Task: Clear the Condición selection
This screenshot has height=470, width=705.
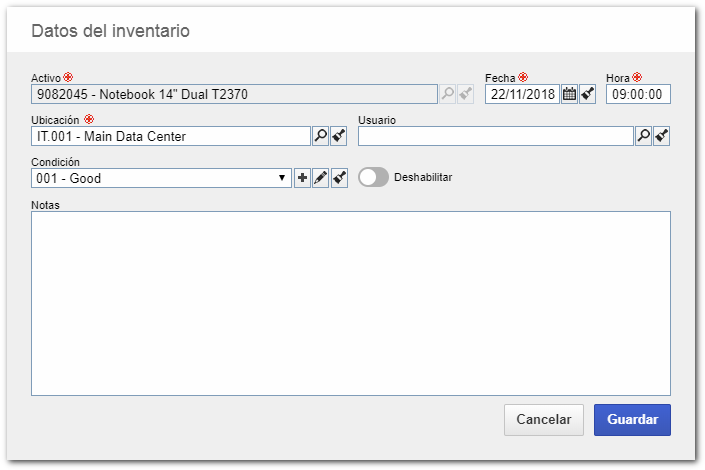Action: point(339,178)
